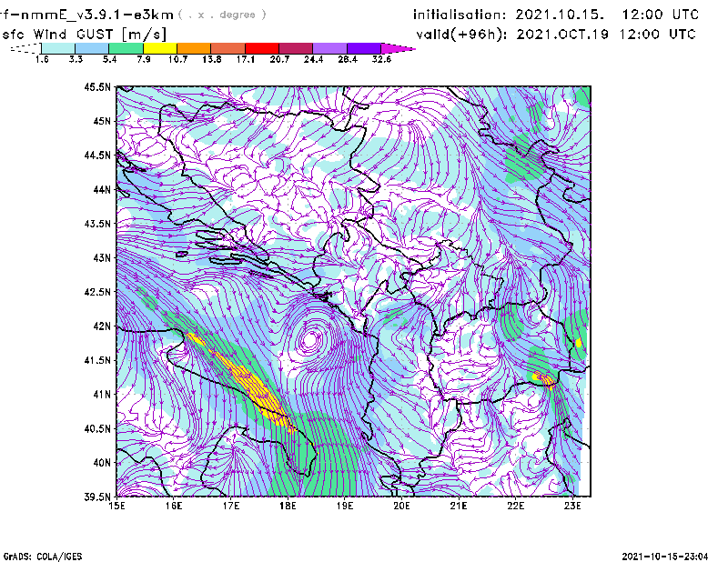Click the dashed white arrow at the colorbar start
Screen dimensions: 728x562
coord(25,48)
